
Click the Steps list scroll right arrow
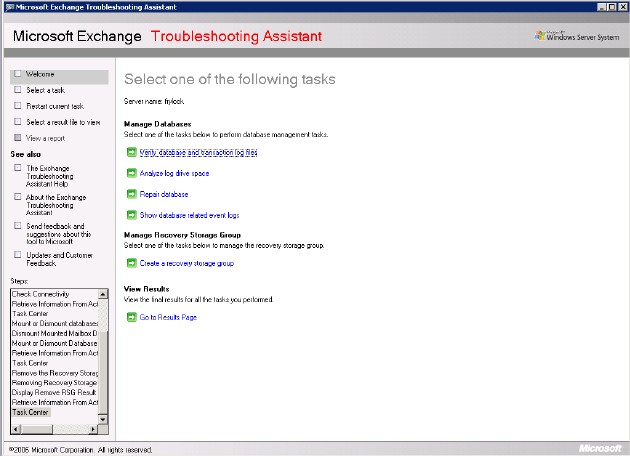pos(93,429)
